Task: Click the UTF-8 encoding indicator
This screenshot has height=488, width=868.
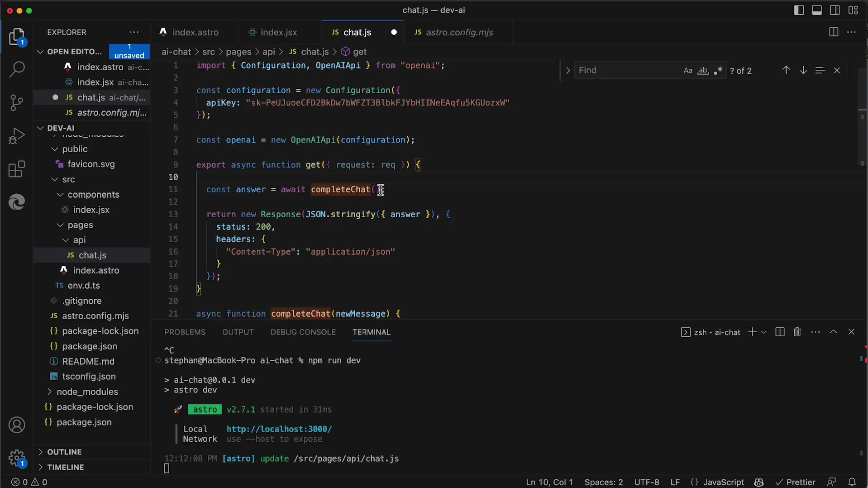Action: coord(646,482)
